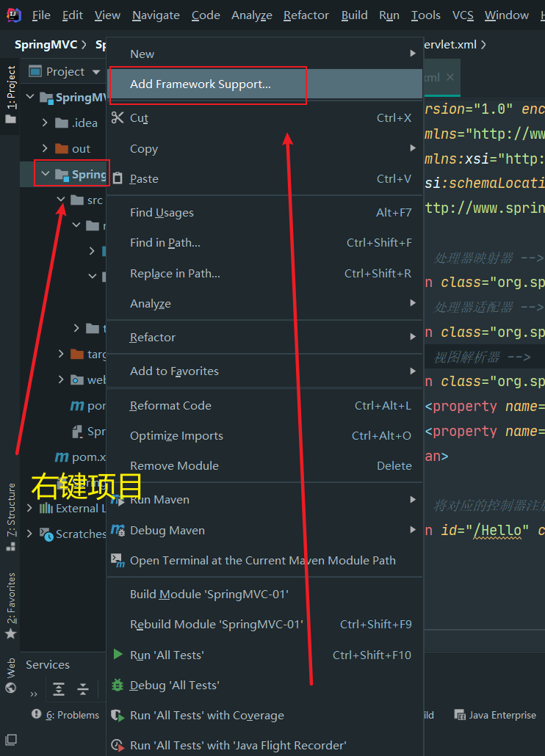Open the Run menu
This screenshot has width=545, height=756.
[389, 15]
